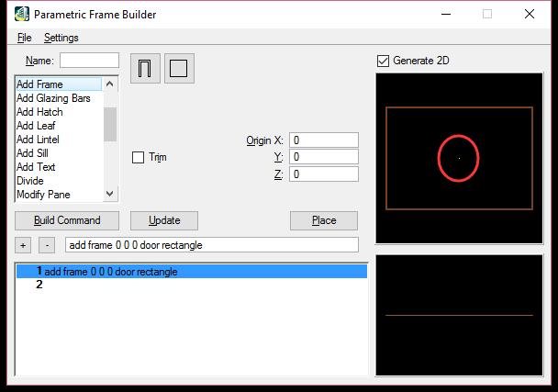Focus the Name input field
This screenshot has height=392, width=558.
89,61
